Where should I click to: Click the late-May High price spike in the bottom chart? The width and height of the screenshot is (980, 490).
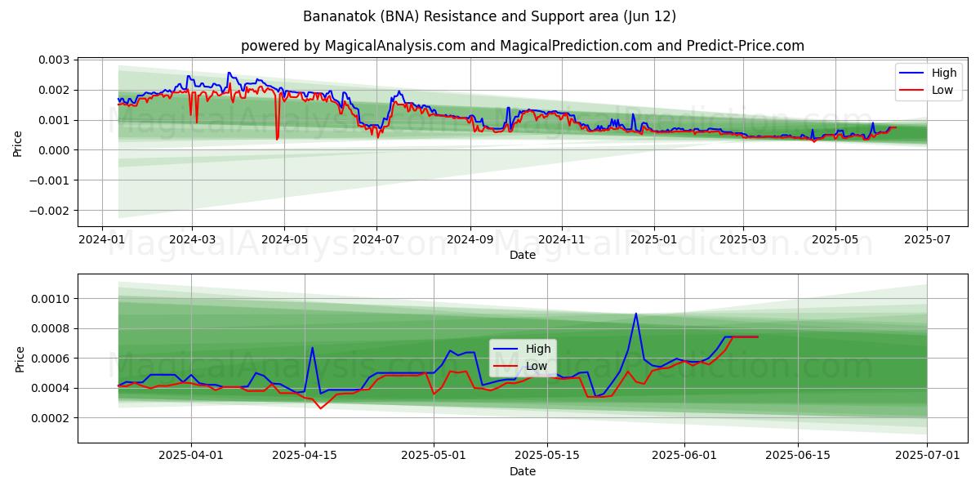(x=636, y=314)
